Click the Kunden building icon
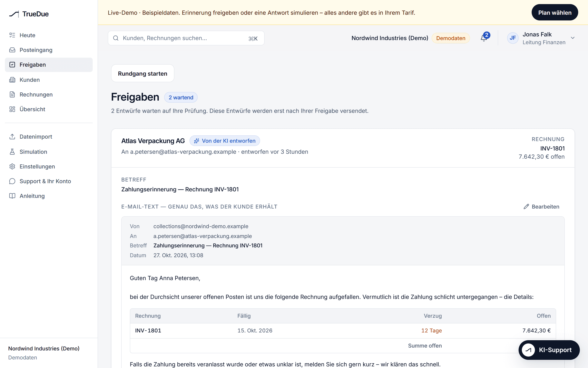 12,80
